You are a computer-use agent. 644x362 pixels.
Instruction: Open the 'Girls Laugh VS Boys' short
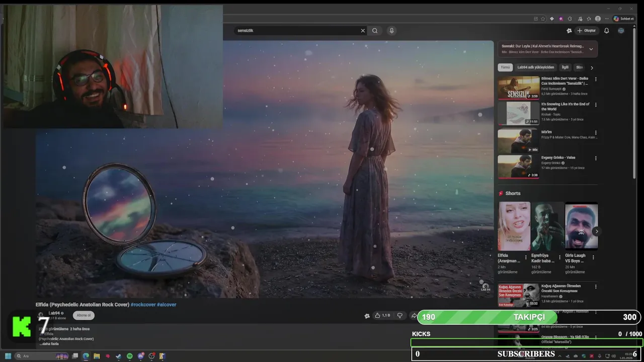click(x=581, y=226)
